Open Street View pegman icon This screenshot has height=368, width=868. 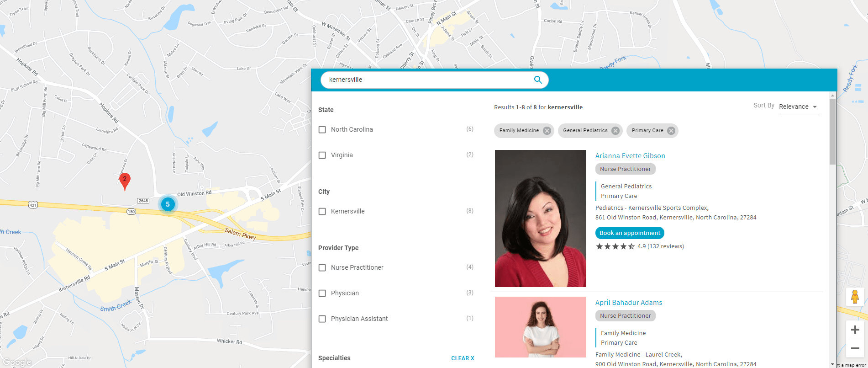[855, 297]
